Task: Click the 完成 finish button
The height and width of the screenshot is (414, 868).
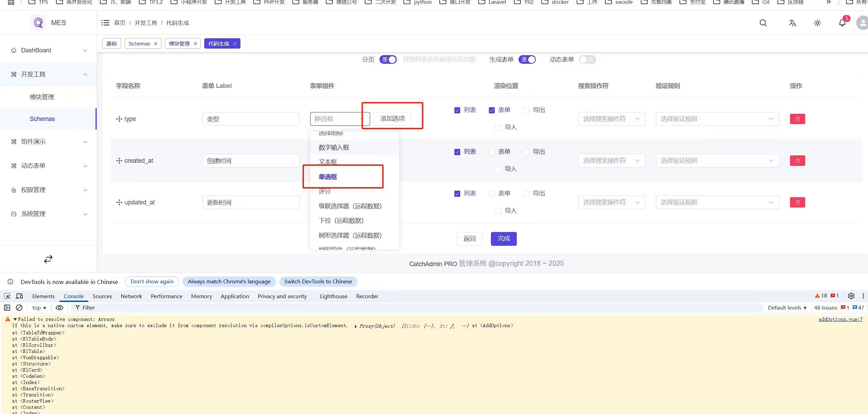Action: pos(504,239)
